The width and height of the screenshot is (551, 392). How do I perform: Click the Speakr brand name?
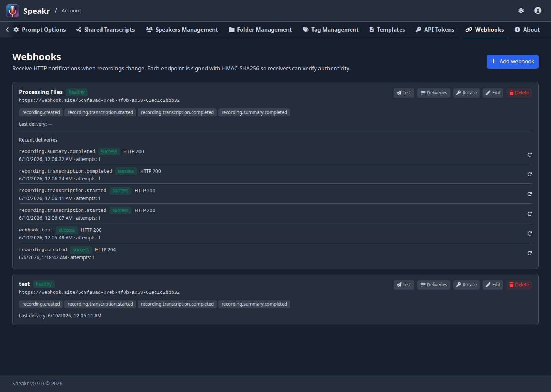[37, 11]
